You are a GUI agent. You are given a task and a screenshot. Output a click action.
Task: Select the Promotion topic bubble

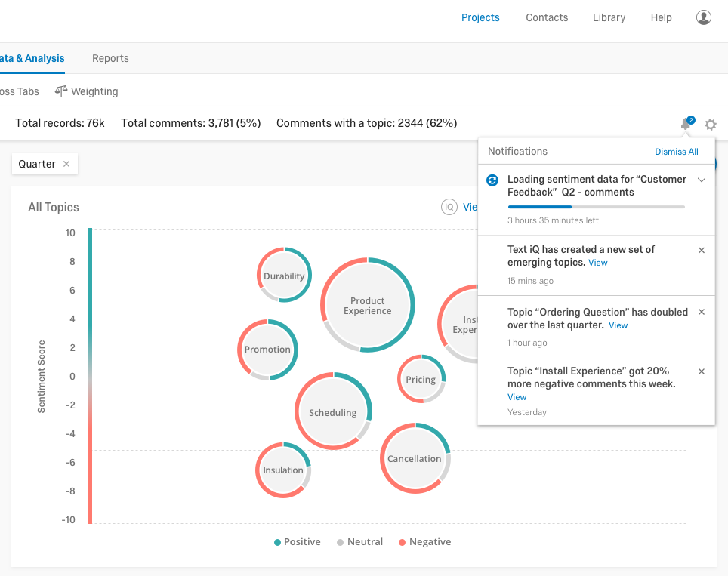click(x=267, y=350)
